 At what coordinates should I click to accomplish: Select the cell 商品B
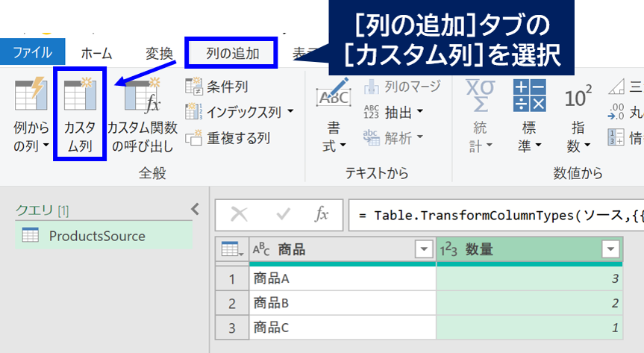click(343, 303)
